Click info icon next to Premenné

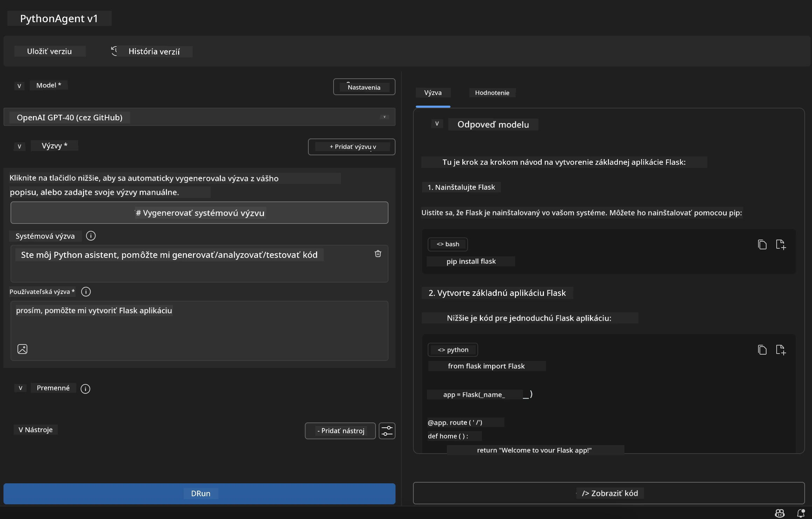pyautogui.click(x=85, y=389)
